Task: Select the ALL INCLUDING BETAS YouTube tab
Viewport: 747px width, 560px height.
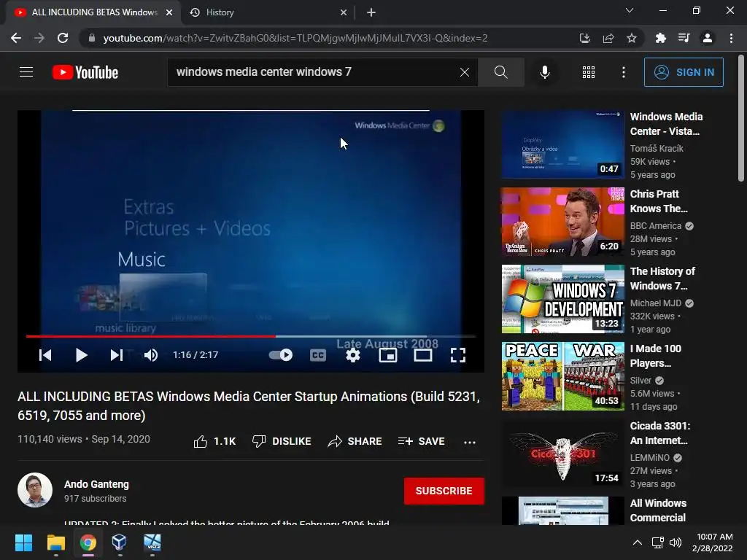Action: click(x=93, y=12)
